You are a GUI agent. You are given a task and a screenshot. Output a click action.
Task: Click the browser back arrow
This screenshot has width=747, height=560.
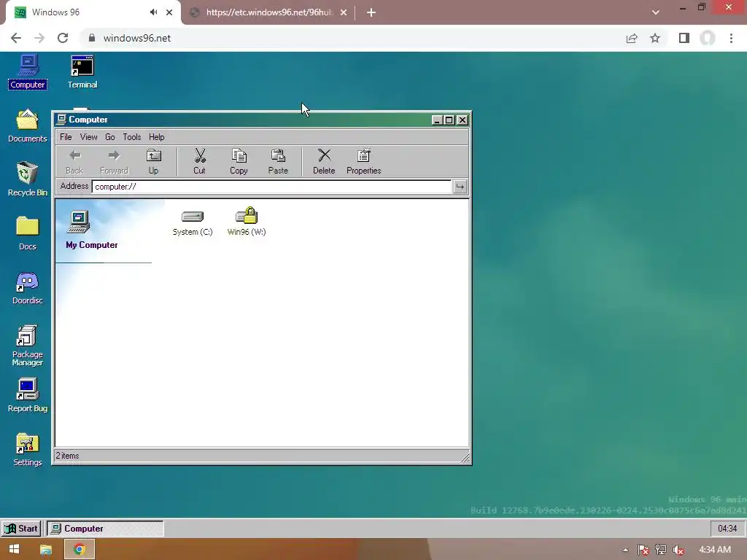point(16,38)
